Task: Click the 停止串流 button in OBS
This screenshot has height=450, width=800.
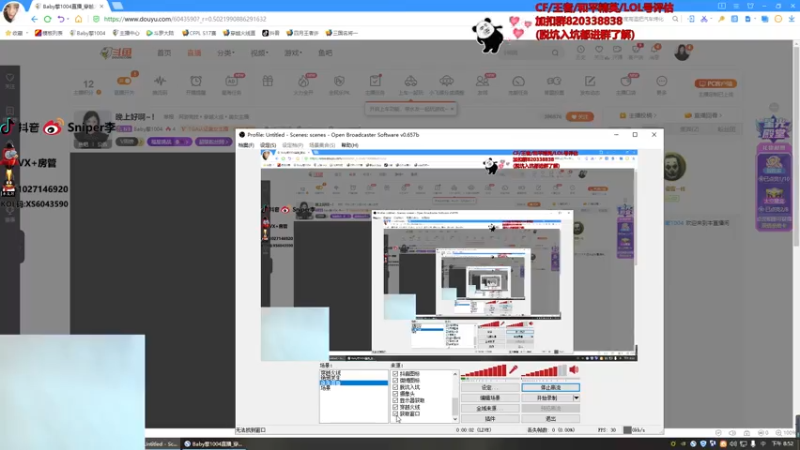Action: pos(551,388)
